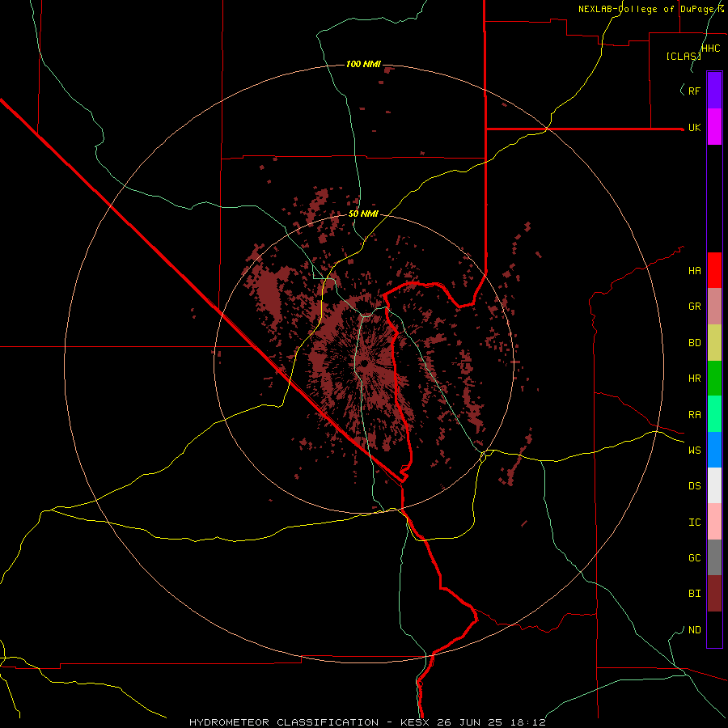728x728 pixels.
Task: Select the DS legend label
Action: (694, 486)
